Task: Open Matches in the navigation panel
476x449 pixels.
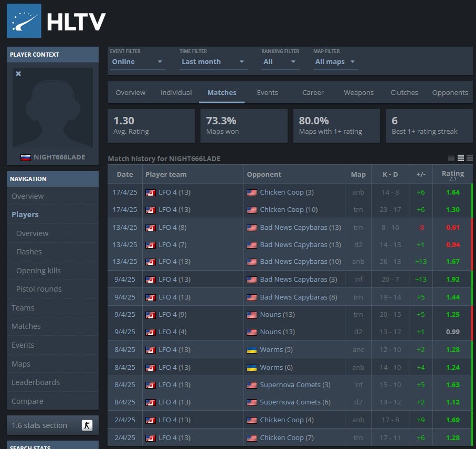Action: point(52,326)
